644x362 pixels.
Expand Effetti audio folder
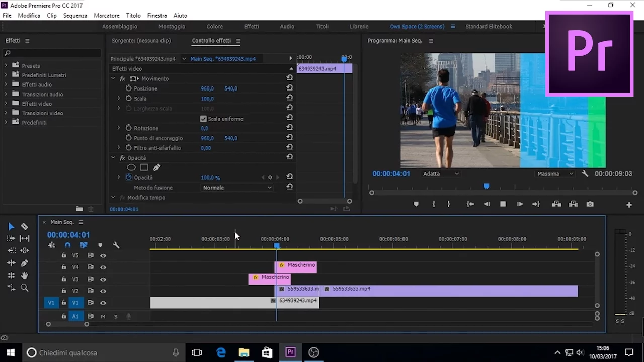6,85
